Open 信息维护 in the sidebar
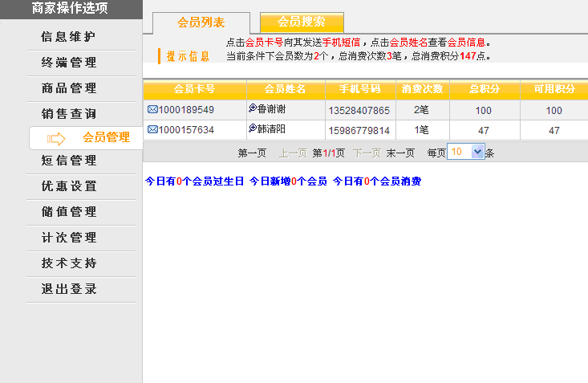 click(69, 37)
